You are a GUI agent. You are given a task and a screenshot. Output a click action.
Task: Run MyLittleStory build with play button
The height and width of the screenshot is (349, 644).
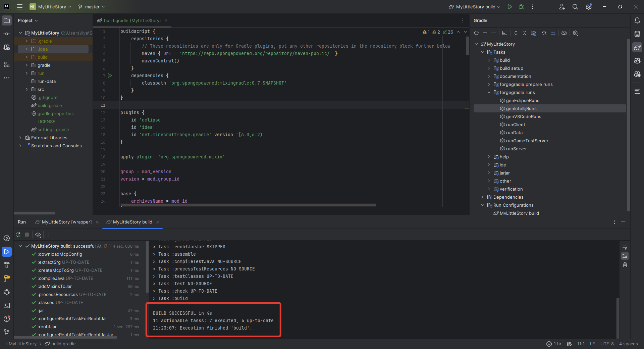510,7
